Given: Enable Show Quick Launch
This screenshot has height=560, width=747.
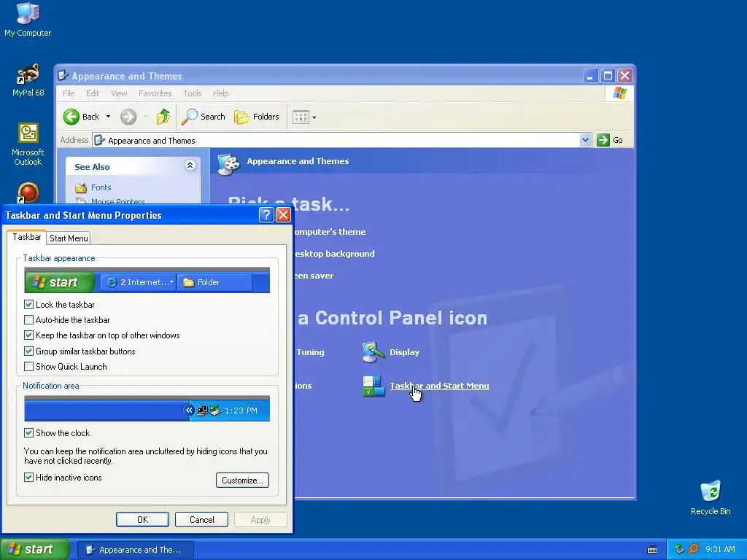Looking at the screenshot, I should click(x=28, y=367).
